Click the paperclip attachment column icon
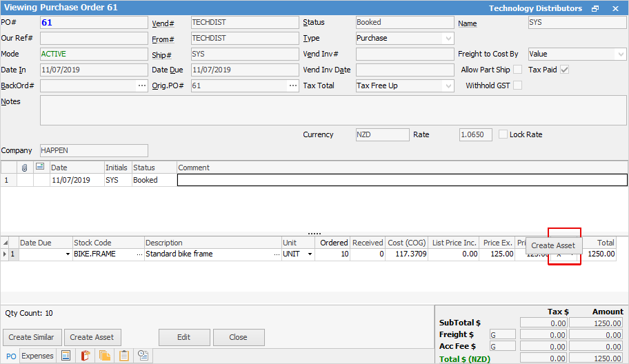629x364 pixels. tap(24, 168)
